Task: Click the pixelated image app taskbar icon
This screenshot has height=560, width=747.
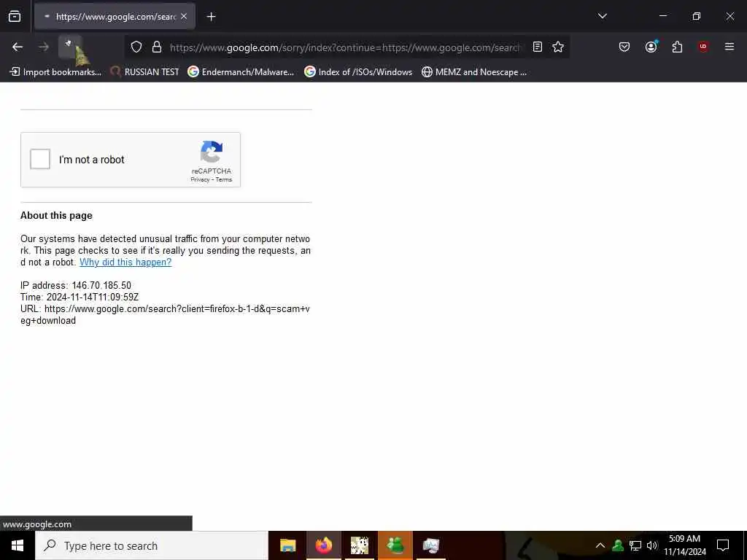Action: 359,545
